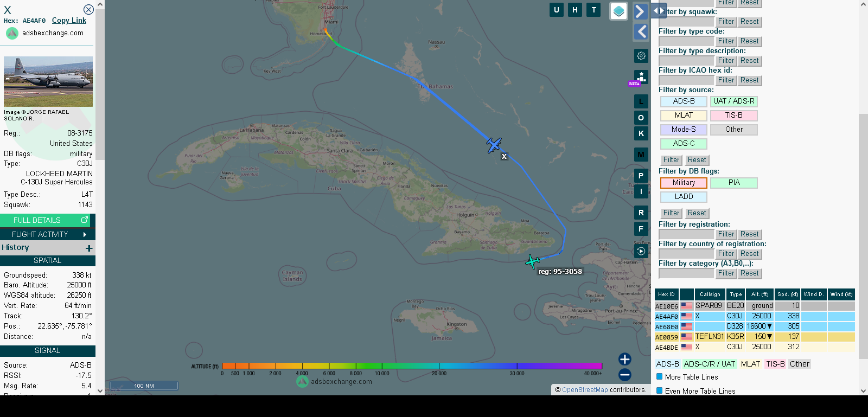Toggle Mode-S source filter

pyautogui.click(x=684, y=130)
